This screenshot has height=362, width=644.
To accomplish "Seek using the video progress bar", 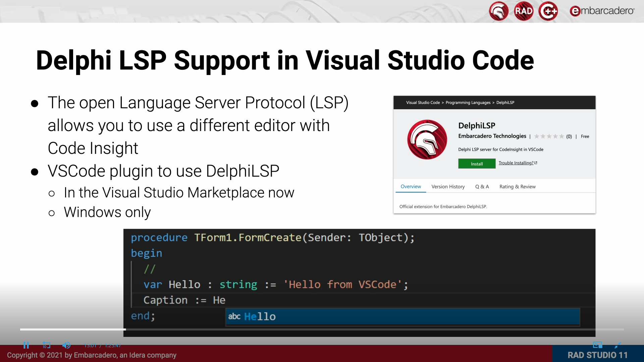I will point(322,329).
